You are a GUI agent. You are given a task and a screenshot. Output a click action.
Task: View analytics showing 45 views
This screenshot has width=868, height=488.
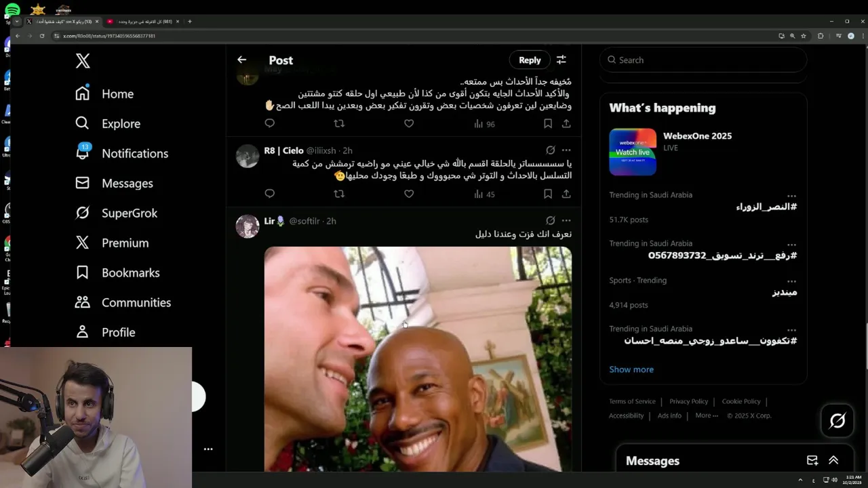coord(484,195)
